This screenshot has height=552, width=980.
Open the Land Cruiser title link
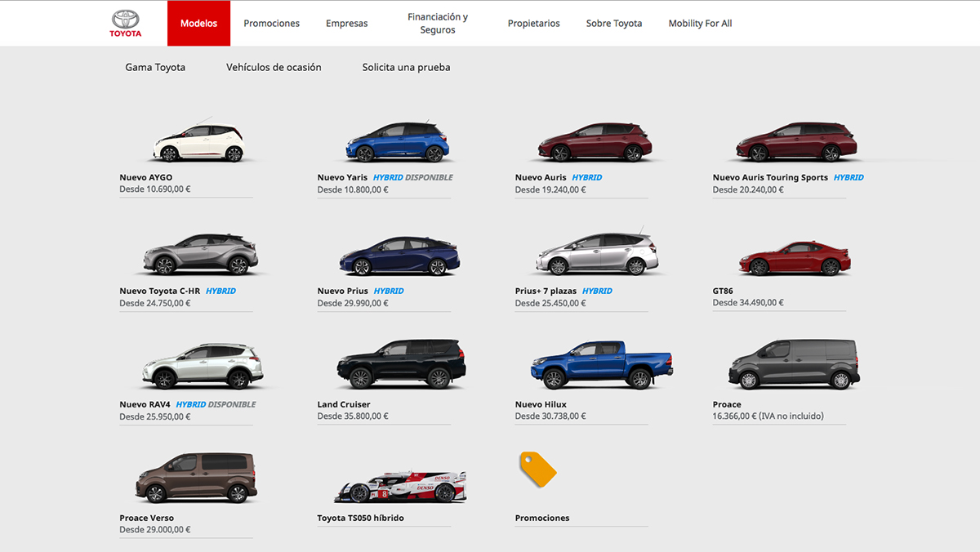click(x=344, y=404)
